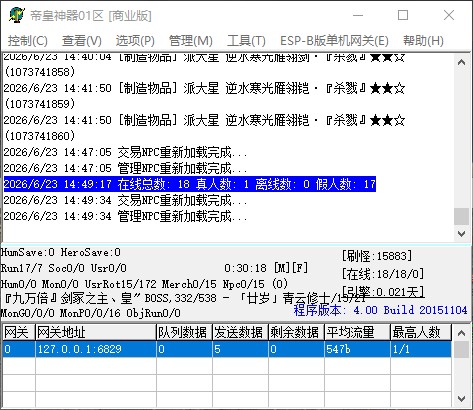Click the 0:30:18 uptime timer
The image size is (473, 410).
coord(245,268)
